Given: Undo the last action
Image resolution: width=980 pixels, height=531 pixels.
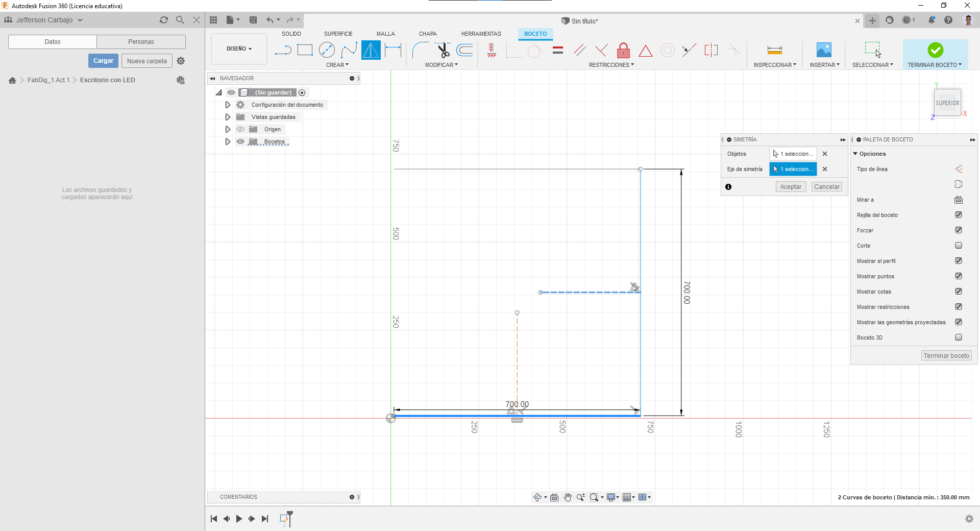Looking at the screenshot, I should click(269, 20).
